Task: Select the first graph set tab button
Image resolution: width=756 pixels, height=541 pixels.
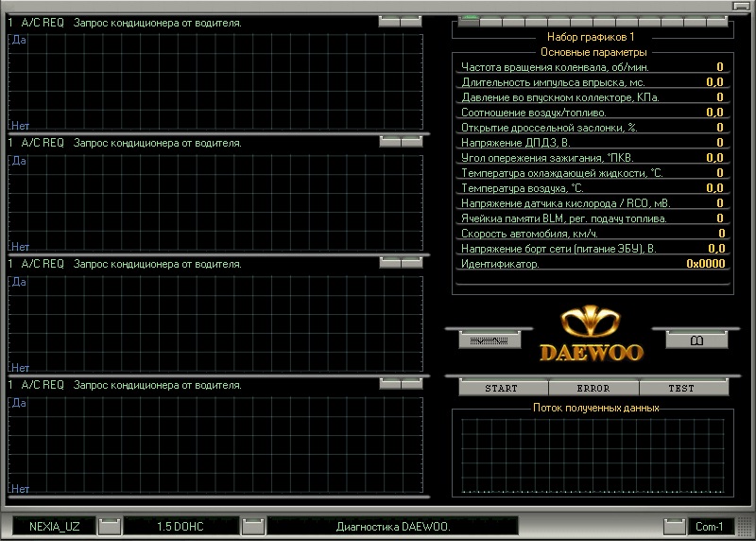Action: click(469, 21)
